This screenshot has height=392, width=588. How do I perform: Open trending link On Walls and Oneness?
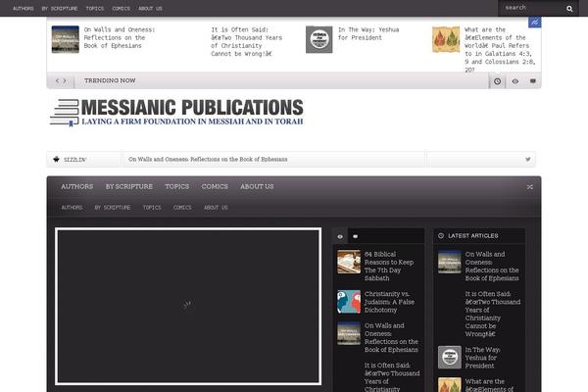pos(120,37)
